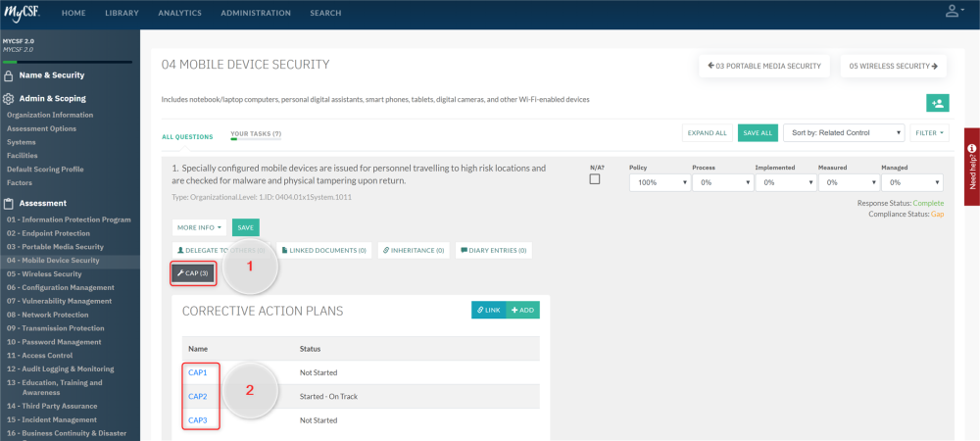Screen dimensions: 980x441
Task: Click the Name & Security lock icon
Action: 8,75
